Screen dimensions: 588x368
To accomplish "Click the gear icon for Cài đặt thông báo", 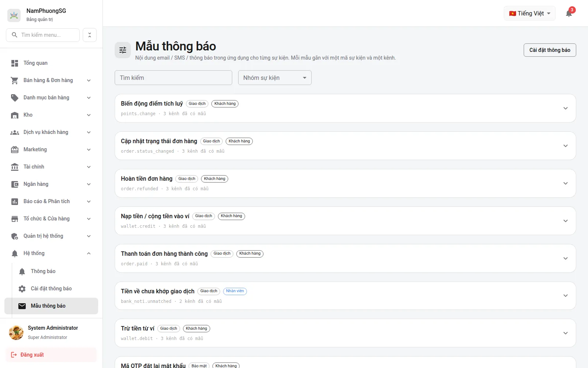I will coord(22,289).
